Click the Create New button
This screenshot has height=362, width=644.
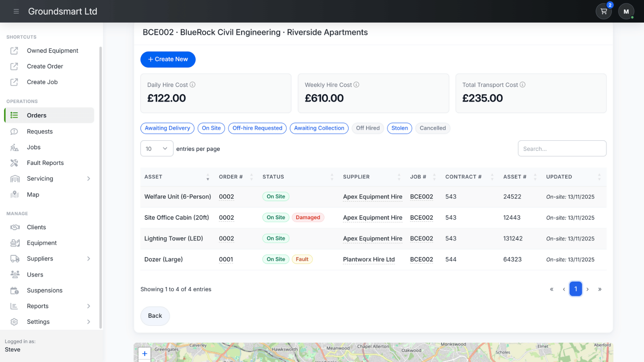[x=168, y=59]
